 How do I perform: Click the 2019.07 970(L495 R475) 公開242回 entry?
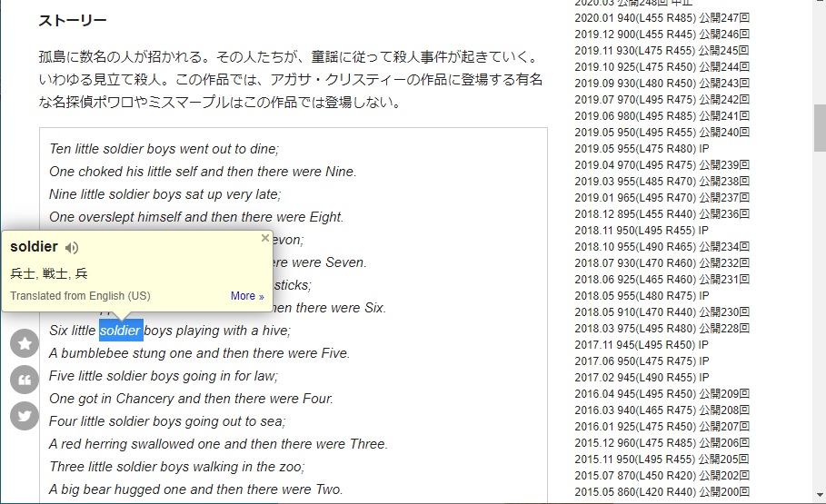click(x=662, y=100)
